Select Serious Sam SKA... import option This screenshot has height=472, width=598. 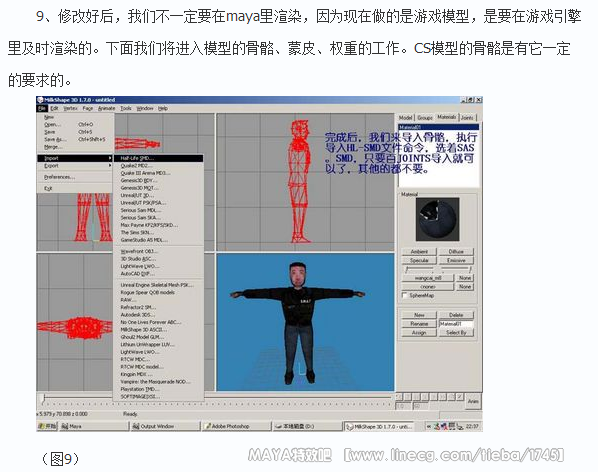click(x=159, y=217)
